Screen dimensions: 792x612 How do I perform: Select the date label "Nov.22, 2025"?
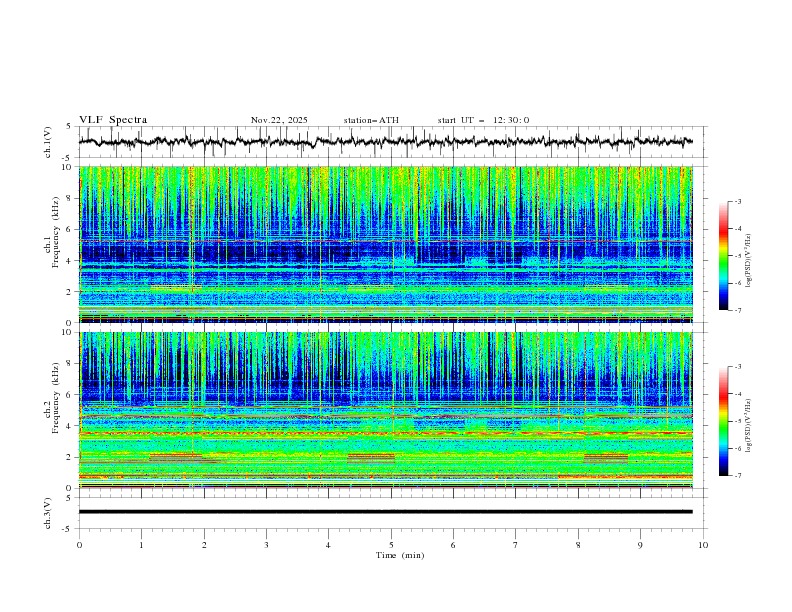tap(279, 120)
